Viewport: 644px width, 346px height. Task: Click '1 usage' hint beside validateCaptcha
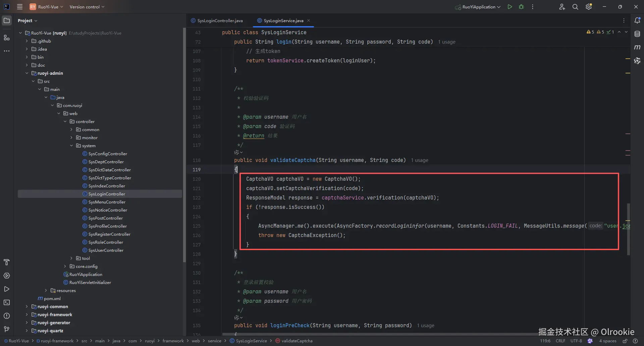(420, 160)
